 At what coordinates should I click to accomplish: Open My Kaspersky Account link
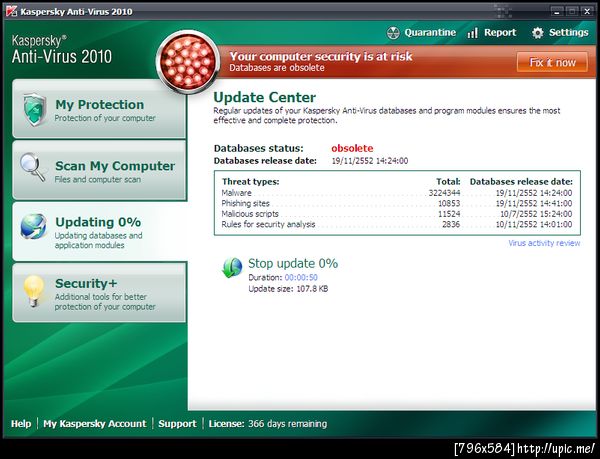95,423
